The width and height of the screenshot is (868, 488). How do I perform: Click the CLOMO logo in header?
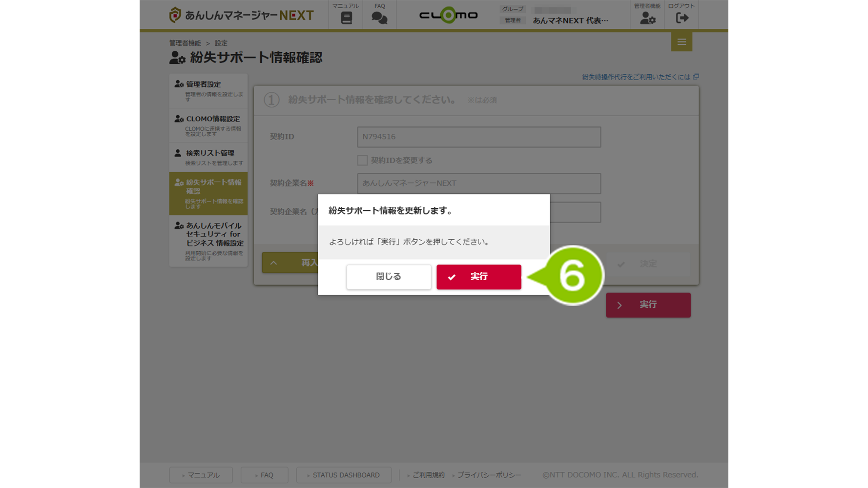tap(448, 15)
